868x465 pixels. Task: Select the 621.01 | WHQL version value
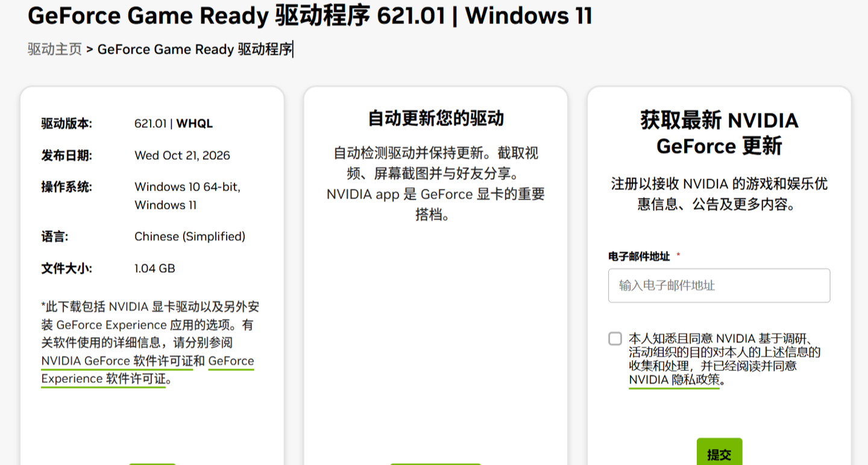click(x=174, y=124)
